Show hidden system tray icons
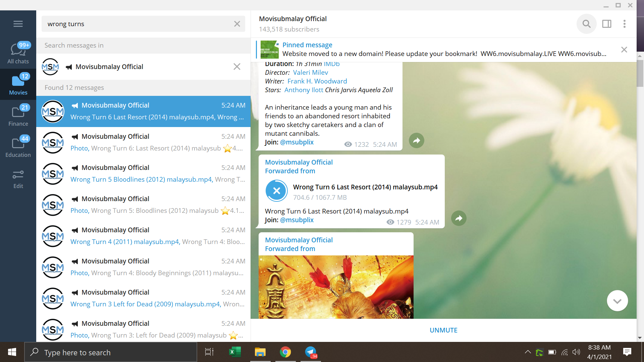Viewport: 644px width, 362px height. [x=528, y=352]
